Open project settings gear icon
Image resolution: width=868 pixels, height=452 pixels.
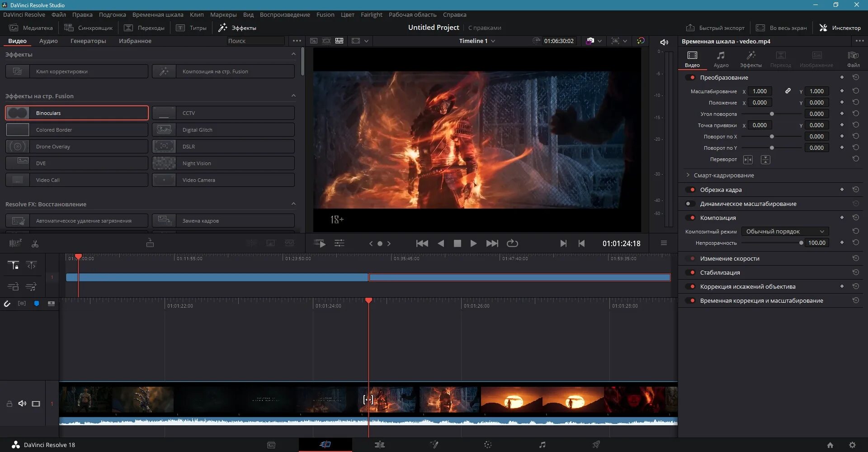(852, 445)
